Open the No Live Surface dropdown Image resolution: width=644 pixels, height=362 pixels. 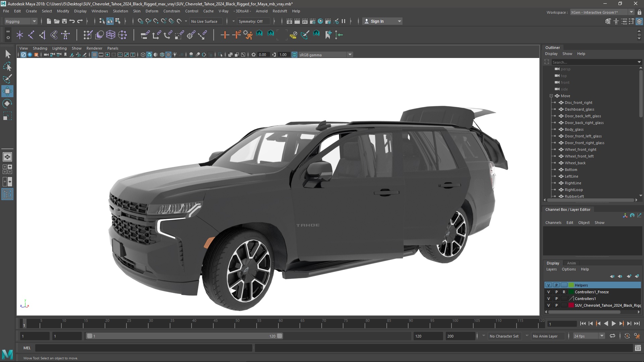click(x=206, y=21)
